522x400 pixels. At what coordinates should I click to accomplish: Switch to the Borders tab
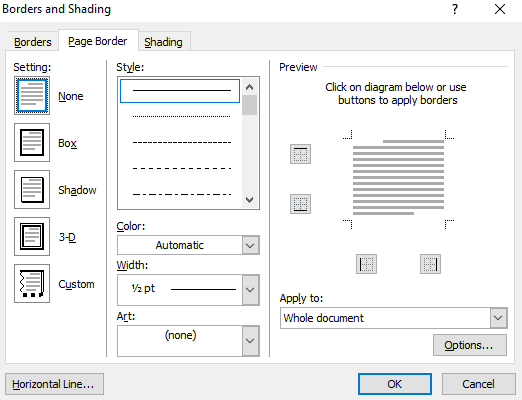33,42
